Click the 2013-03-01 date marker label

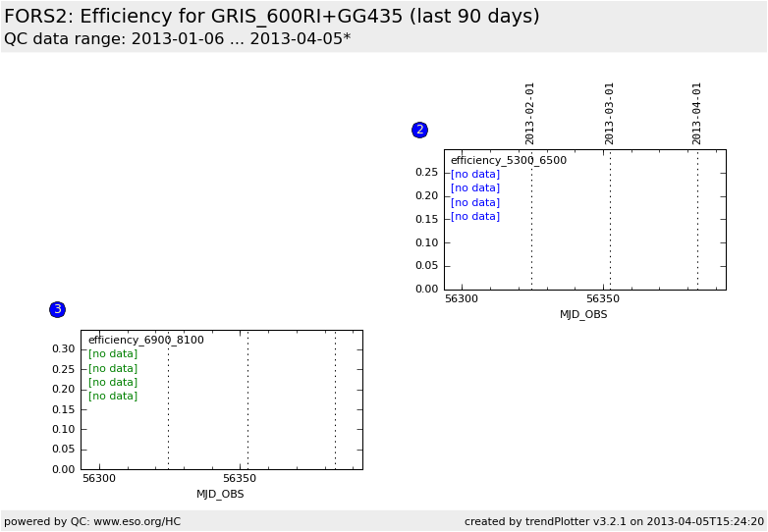609,114
